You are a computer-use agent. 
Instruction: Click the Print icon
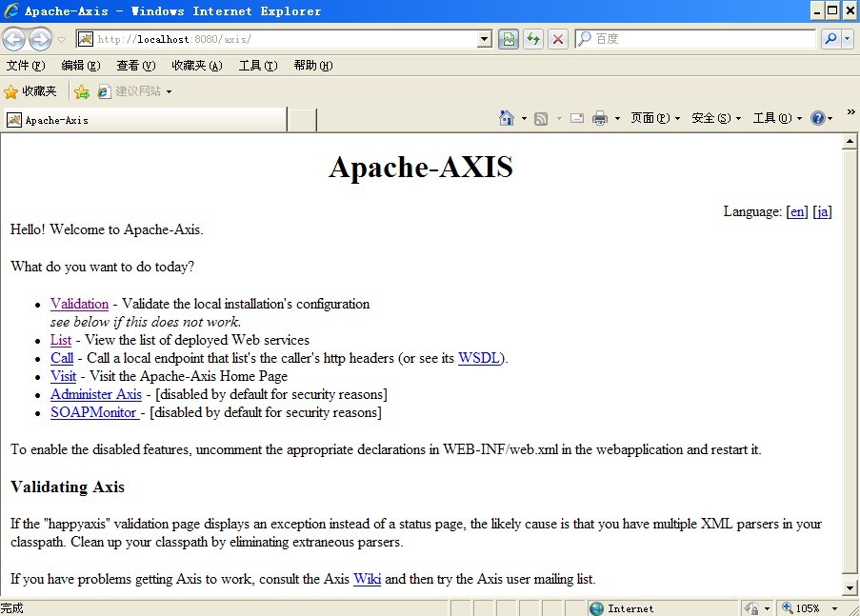tap(600, 117)
